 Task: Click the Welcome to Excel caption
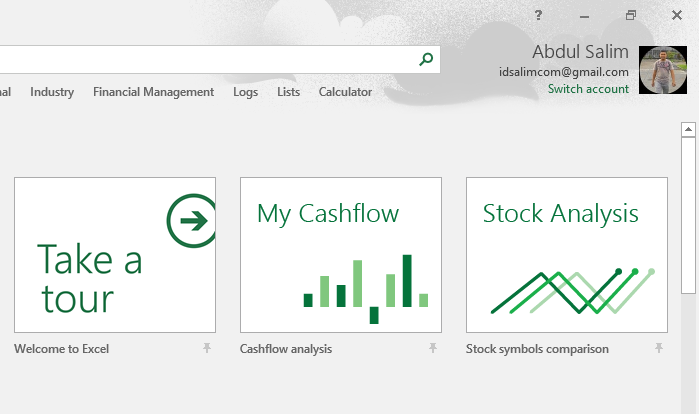(x=62, y=349)
